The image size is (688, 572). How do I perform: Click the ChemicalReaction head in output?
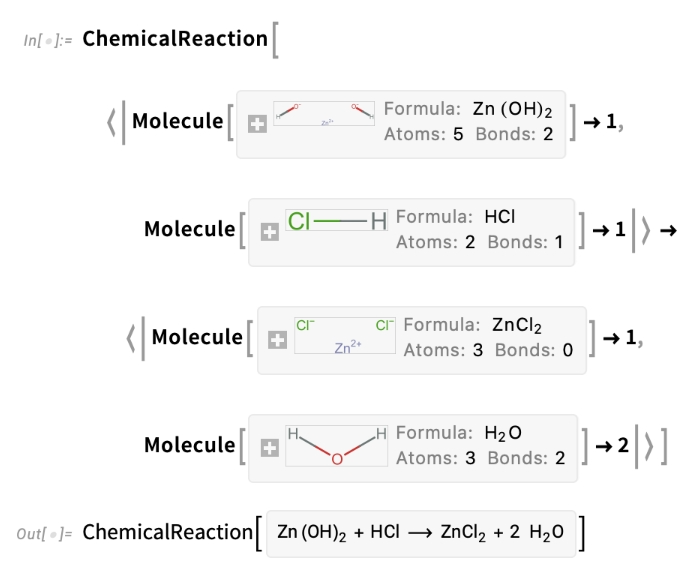click(168, 532)
